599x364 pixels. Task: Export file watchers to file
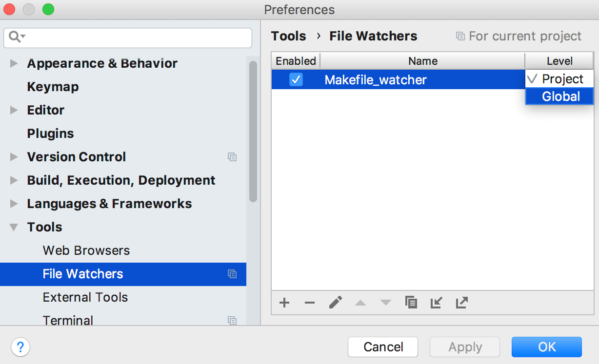coord(461,303)
